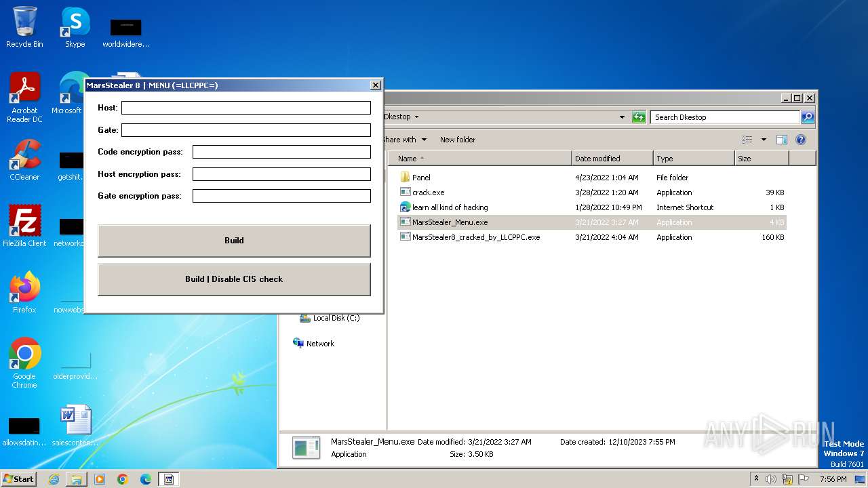Select learn all kind of hacking shortcut
868x488 pixels.
click(x=450, y=207)
